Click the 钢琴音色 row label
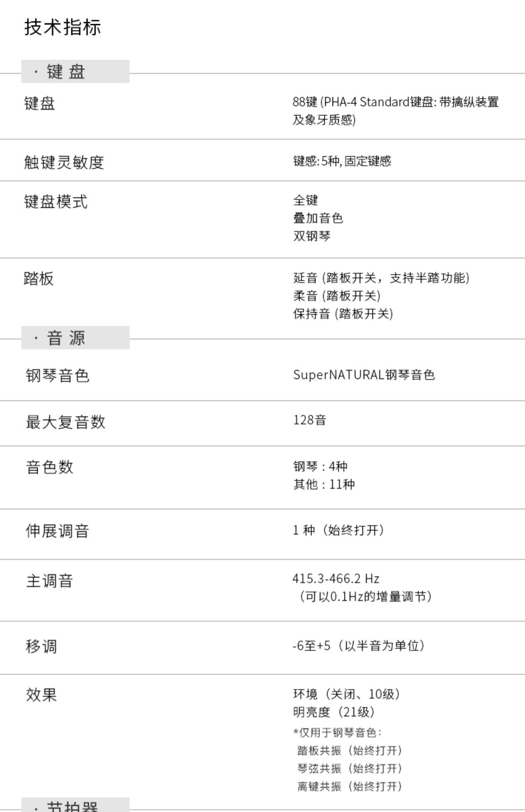 (57, 376)
